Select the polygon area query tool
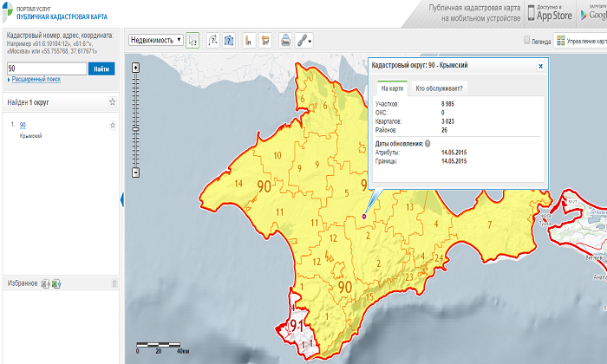 tap(229, 40)
